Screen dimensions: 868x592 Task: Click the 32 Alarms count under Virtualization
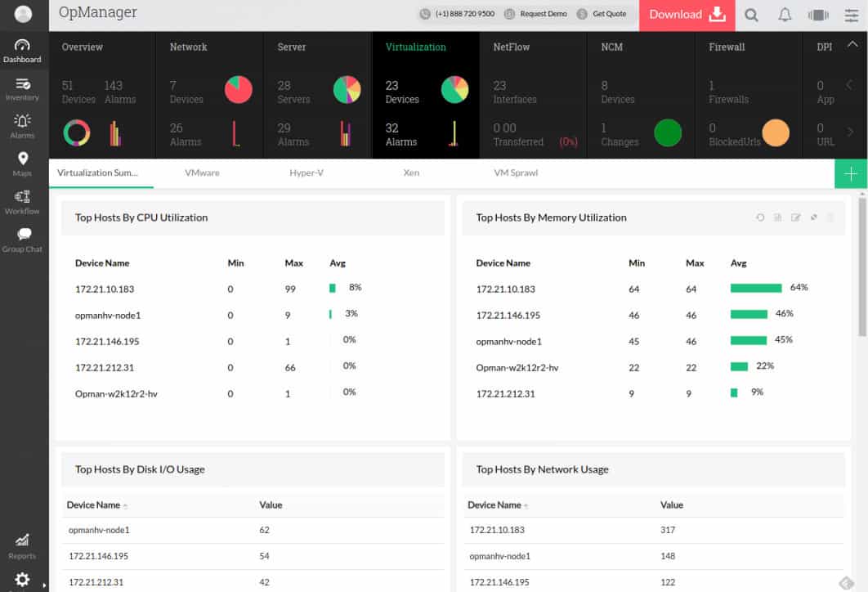click(401, 135)
